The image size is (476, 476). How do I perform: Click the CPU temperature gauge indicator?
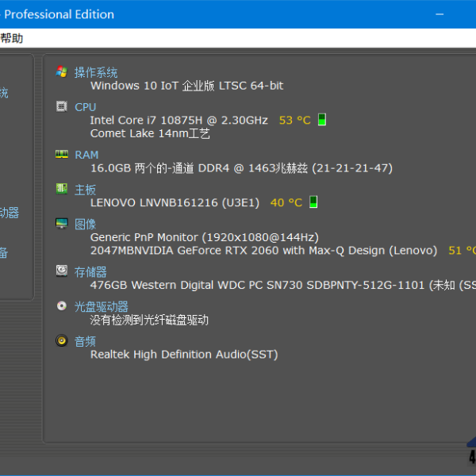point(322,120)
